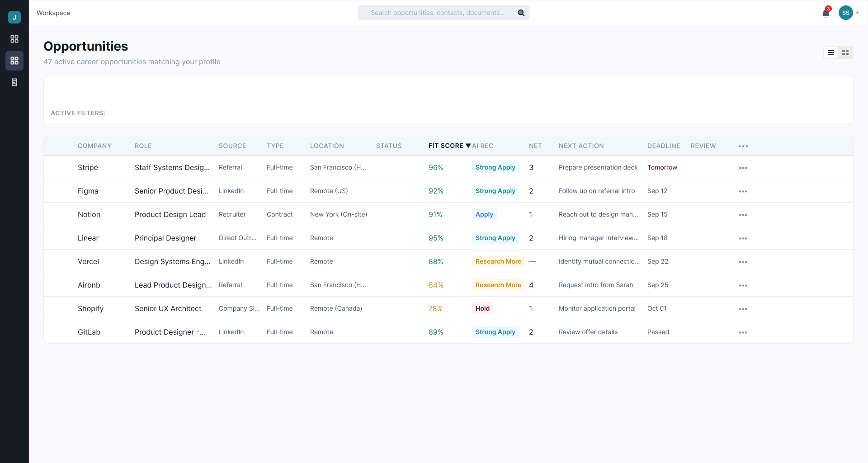Click the teal J logo in sidebar
The image size is (868, 463).
click(x=14, y=17)
